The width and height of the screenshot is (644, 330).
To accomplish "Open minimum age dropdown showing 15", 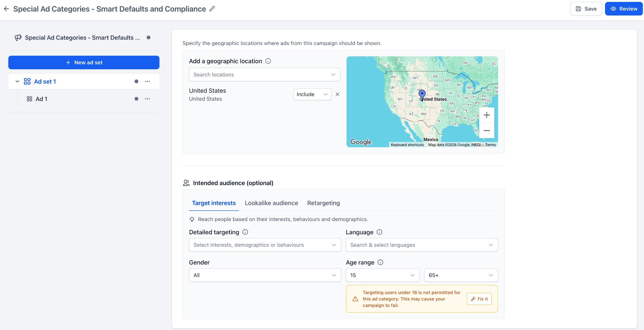I will [382, 275].
